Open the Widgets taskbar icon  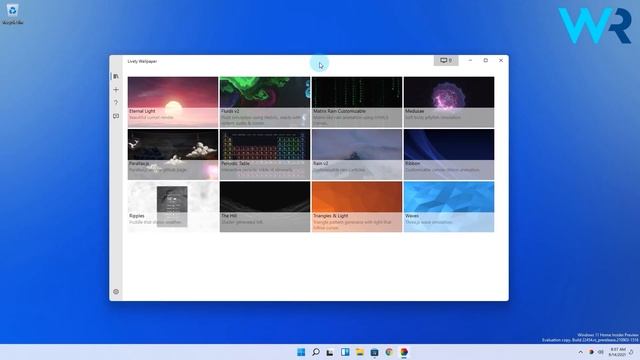tap(345, 352)
